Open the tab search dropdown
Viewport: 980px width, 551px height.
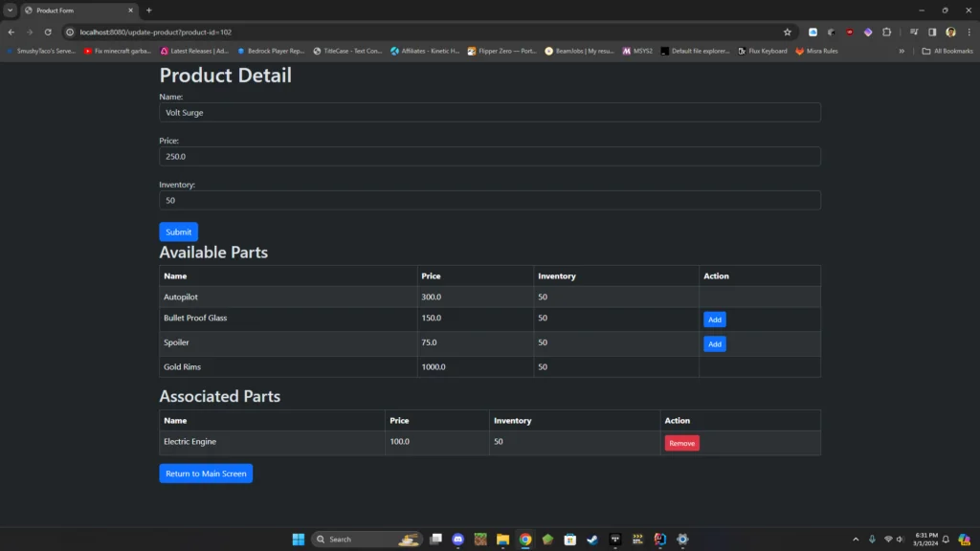click(x=10, y=10)
